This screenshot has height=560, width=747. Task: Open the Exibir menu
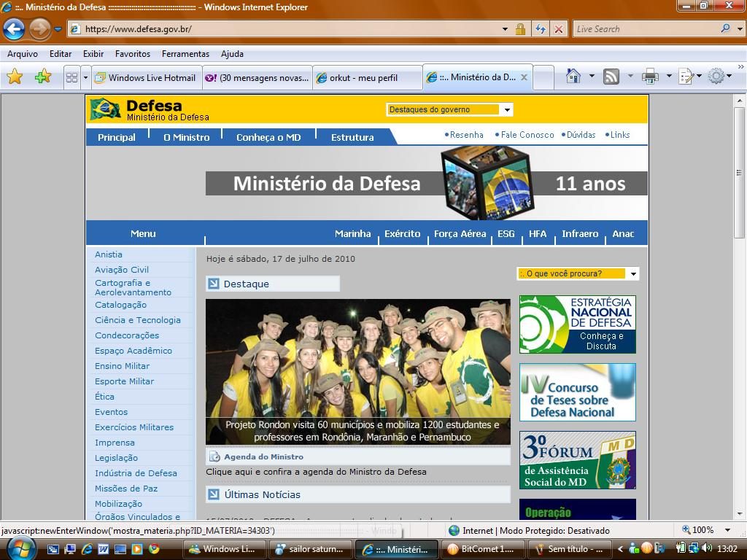93,54
